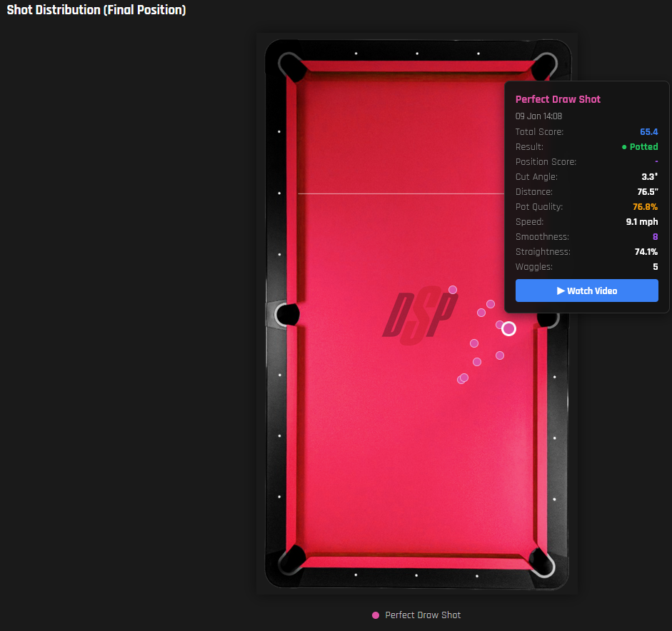Click the bottommost overlapping pair of shot dots
Viewport: 672px width, 631px height.
(463, 378)
